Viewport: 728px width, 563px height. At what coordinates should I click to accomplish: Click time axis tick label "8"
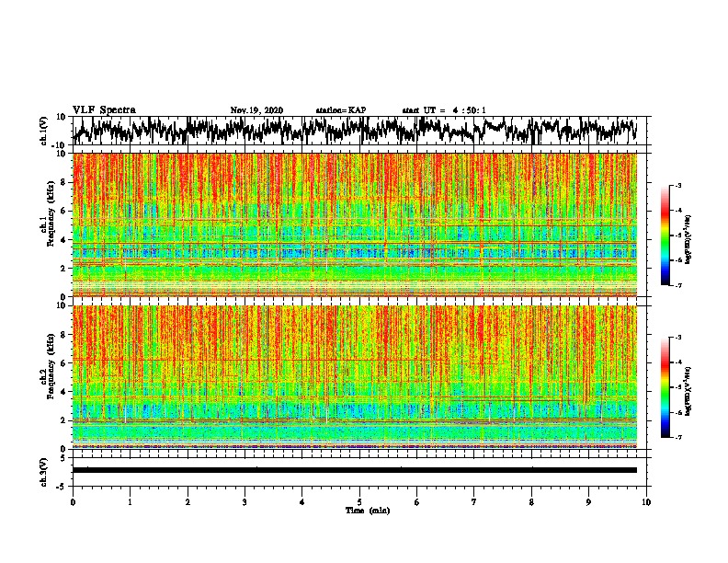531,502
